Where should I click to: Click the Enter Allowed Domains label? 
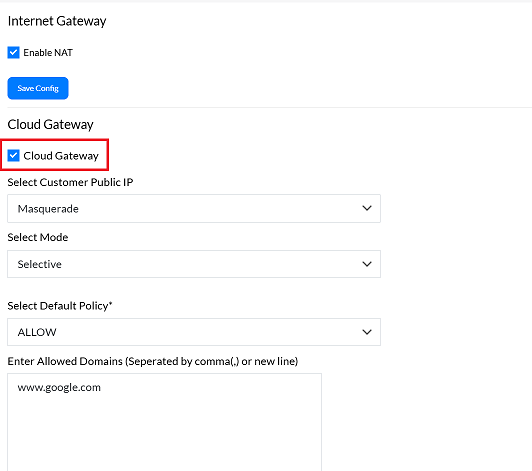coord(153,361)
